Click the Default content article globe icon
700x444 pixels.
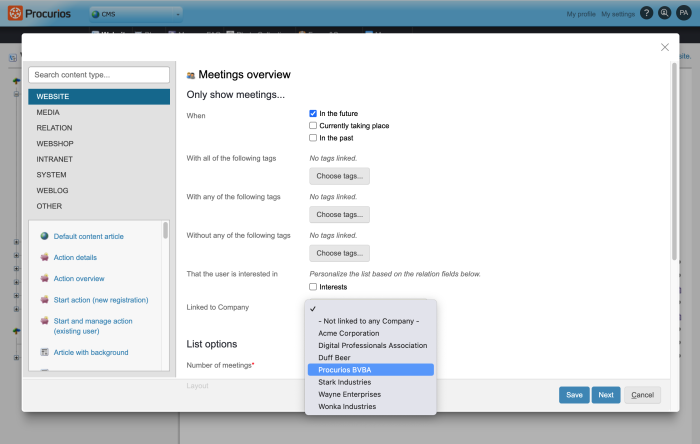[44, 236]
